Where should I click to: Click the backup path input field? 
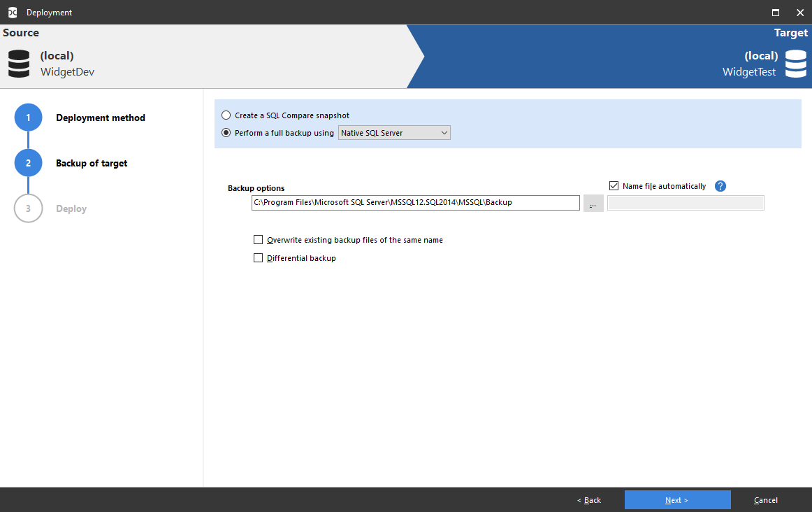tap(415, 203)
